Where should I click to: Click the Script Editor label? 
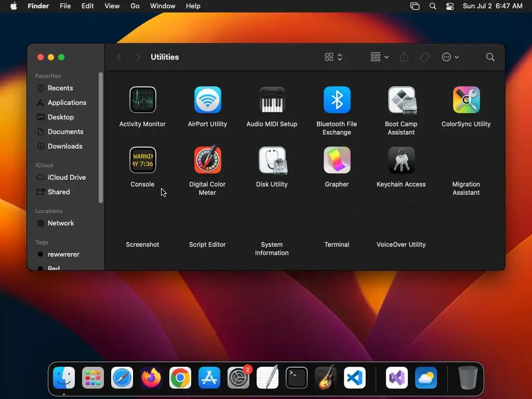[x=207, y=244]
